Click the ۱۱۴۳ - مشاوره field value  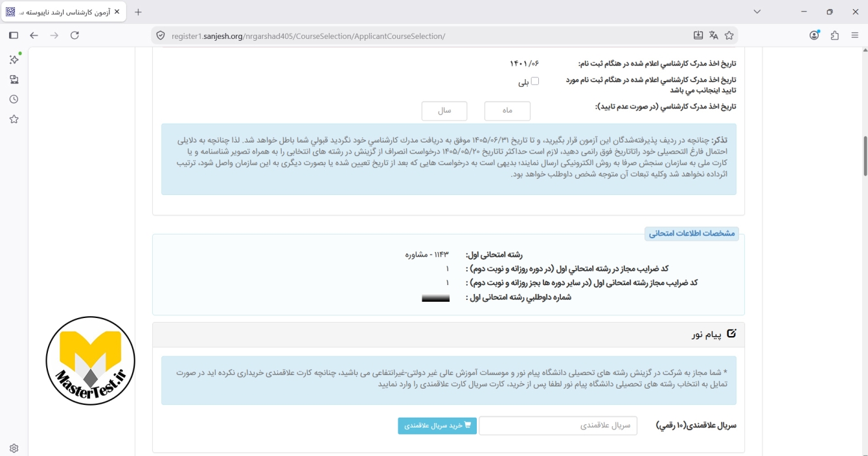[x=428, y=255]
